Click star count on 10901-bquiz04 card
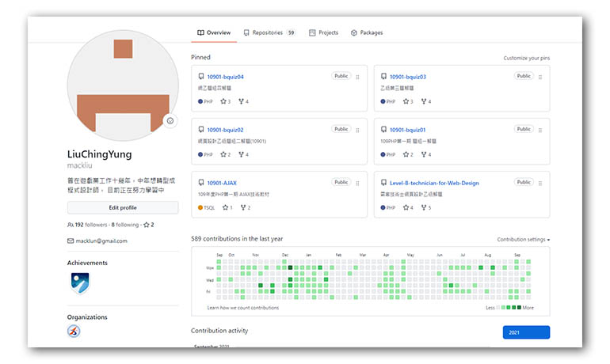This screenshot has height=364, width=610. (226, 101)
